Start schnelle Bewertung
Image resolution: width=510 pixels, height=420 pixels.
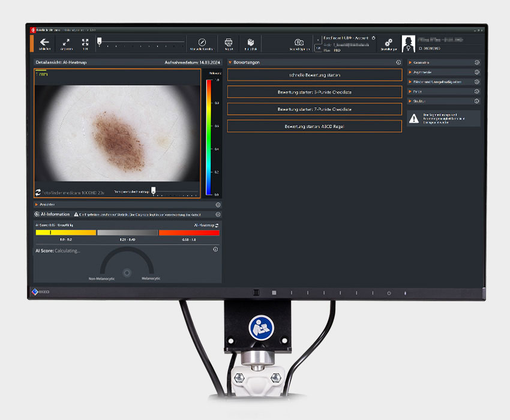click(314, 75)
